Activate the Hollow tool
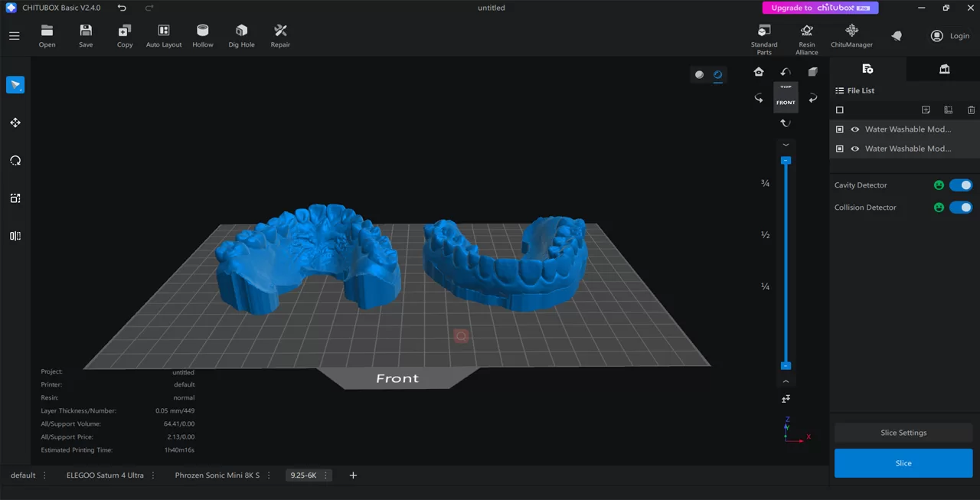This screenshot has height=500, width=980. click(202, 35)
